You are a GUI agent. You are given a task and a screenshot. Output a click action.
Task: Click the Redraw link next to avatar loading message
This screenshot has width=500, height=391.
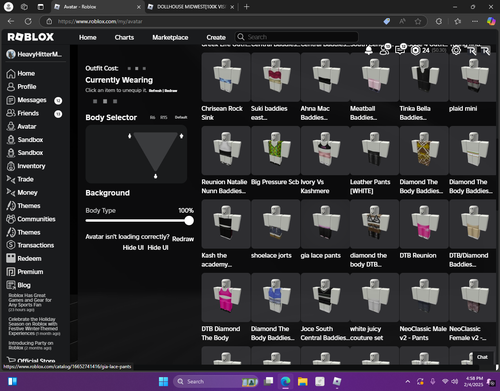click(183, 239)
